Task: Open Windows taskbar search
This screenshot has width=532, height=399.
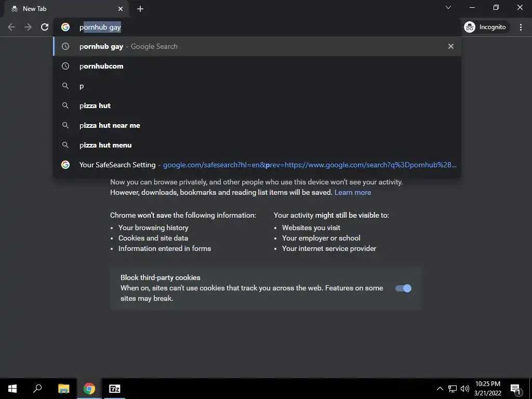Action: (x=37, y=389)
